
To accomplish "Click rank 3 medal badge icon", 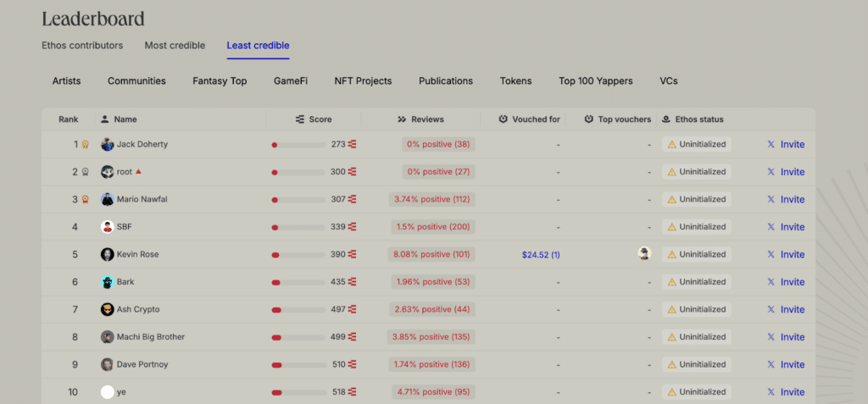I will [x=86, y=199].
